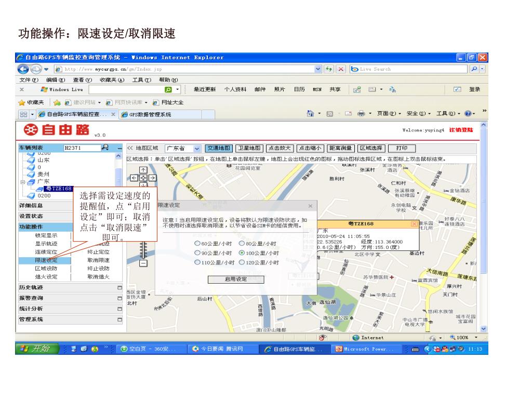
Task: Close the 粤TZE168 vehicle info popup
Action: pyautogui.click(x=414, y=224)
